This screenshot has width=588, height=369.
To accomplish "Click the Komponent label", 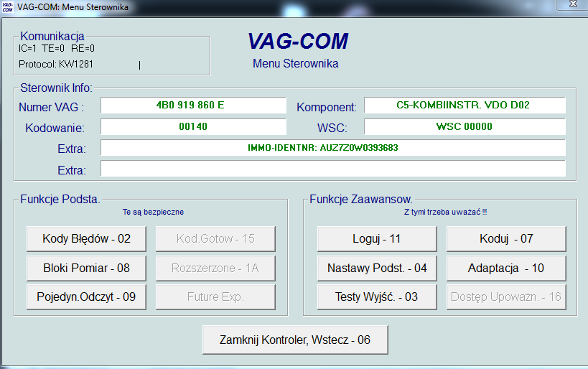I will click(326, 107).
